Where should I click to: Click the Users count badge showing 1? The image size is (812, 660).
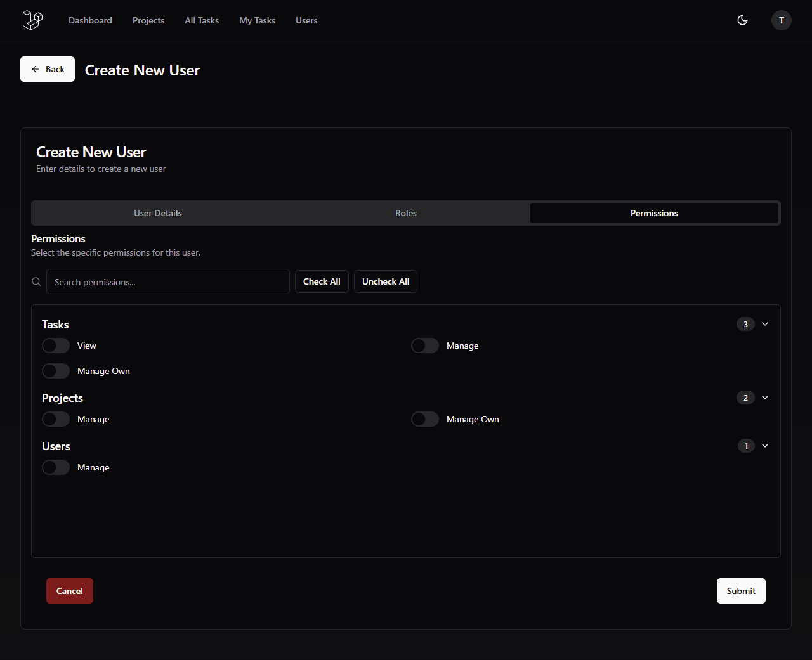[745, 446]
